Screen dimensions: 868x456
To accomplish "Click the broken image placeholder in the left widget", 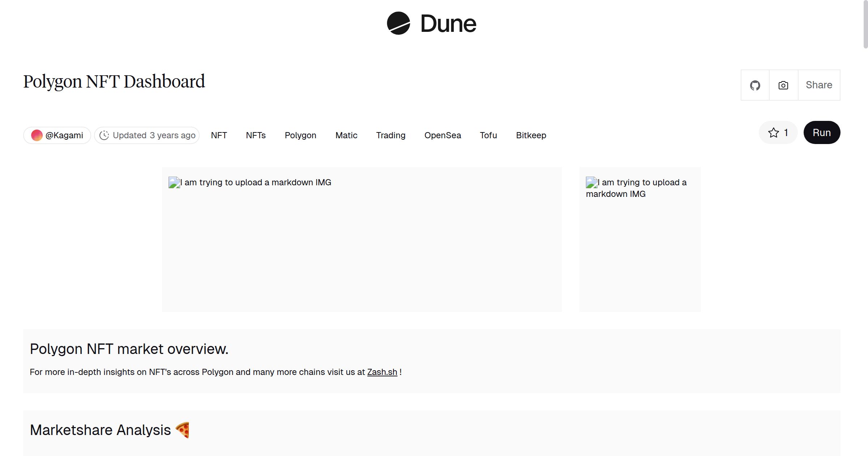I will [x=173, y=182].
